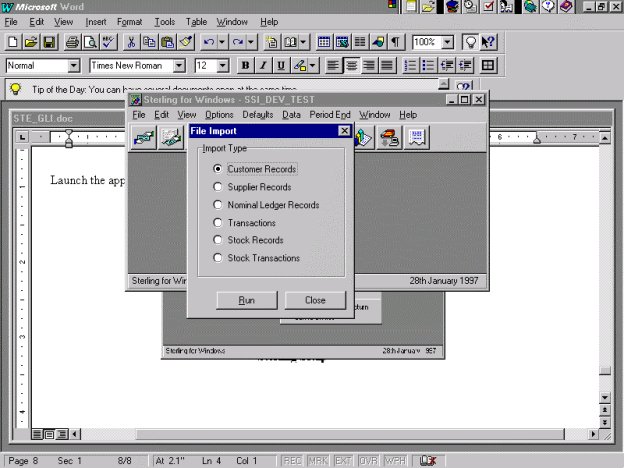Image resolution: width=624 pixels, height=468 pixels.
Task: Click the Help pointer question mark icon
Action: (488, 42)
